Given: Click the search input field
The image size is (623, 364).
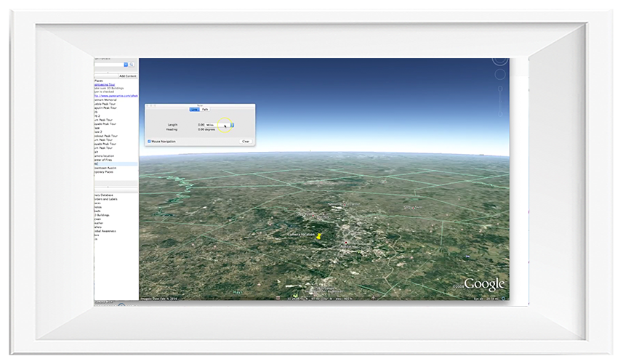Looking at the screenshot, I should click(x=109, y=65).
